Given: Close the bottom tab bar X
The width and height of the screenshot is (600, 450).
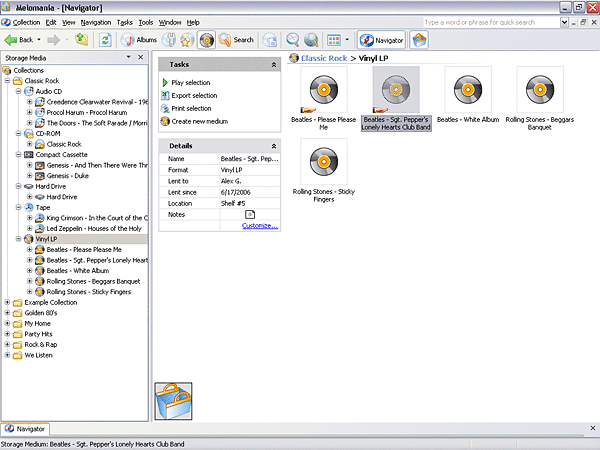Looking at the screenshot, I should tap(592, 428).
